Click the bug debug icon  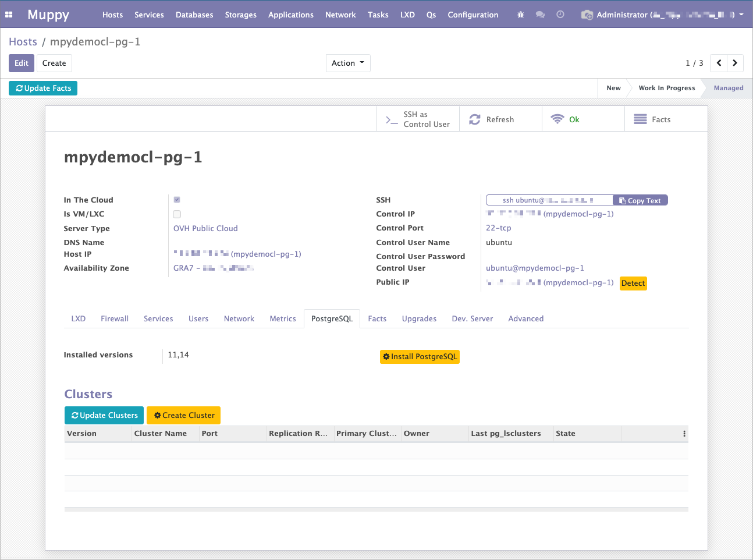click(520, 15)
